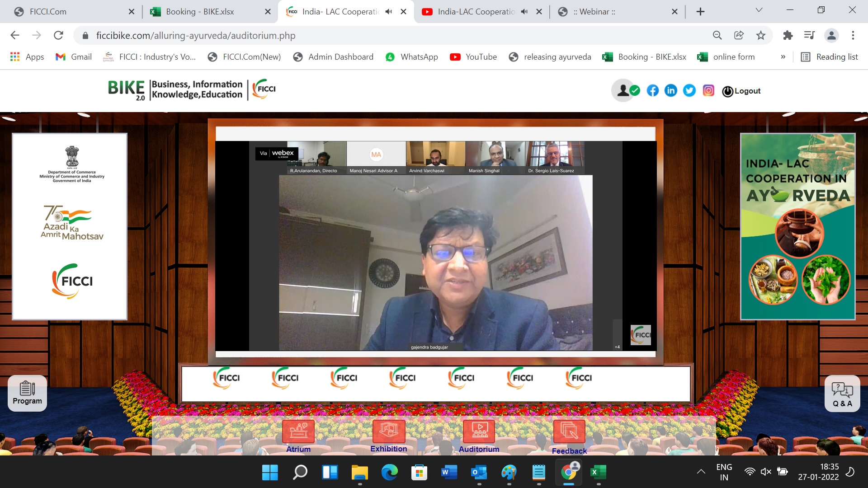Reload the page with refresh button

pyautogui.click(x=58, y=35)
